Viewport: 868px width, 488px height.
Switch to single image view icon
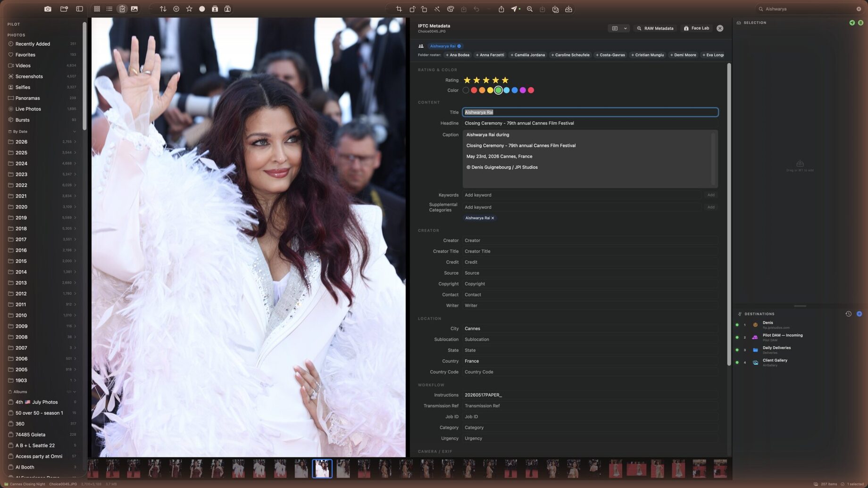[x=134, y=9]
